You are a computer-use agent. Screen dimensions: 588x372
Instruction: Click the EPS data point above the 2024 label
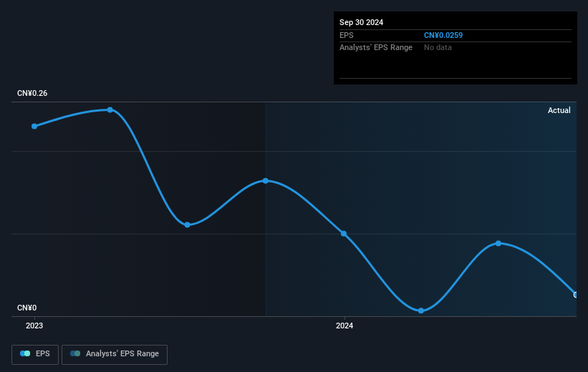click(344, 234)
